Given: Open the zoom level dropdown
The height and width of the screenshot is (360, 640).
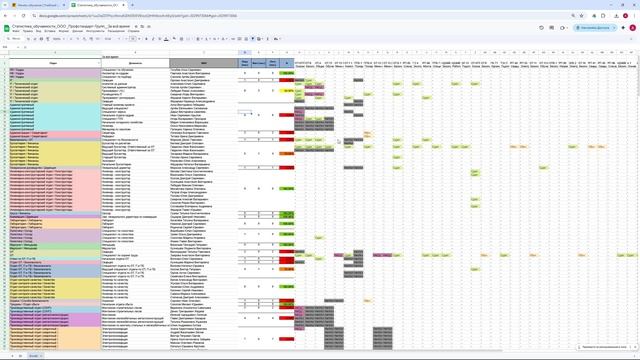Looking at the screenshot, I should coord(59,39).
